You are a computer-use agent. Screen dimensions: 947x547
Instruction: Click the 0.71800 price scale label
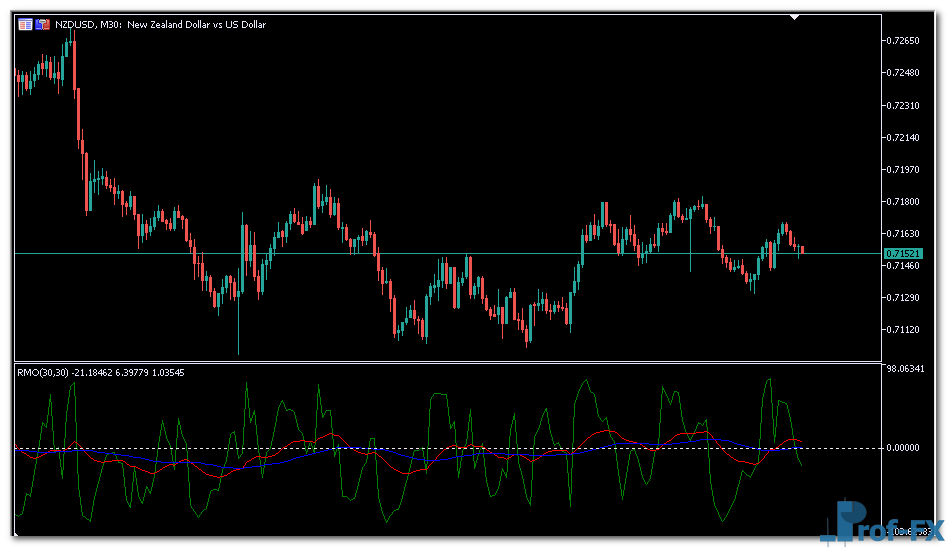coord(905,201)
